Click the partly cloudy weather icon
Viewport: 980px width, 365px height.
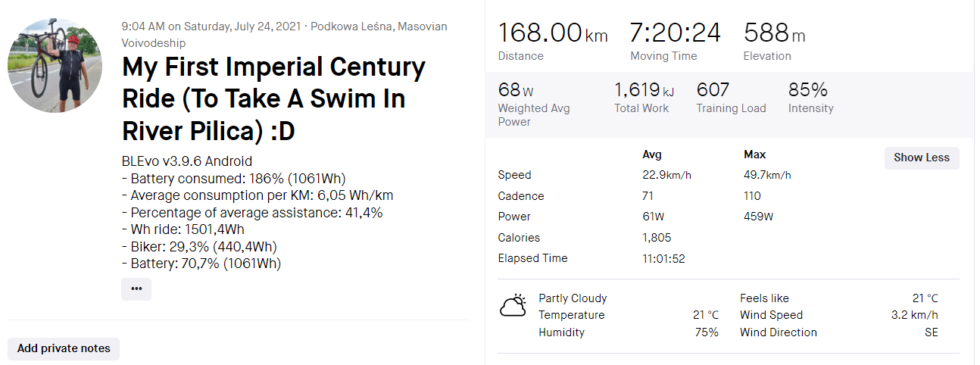click(513, 306)
